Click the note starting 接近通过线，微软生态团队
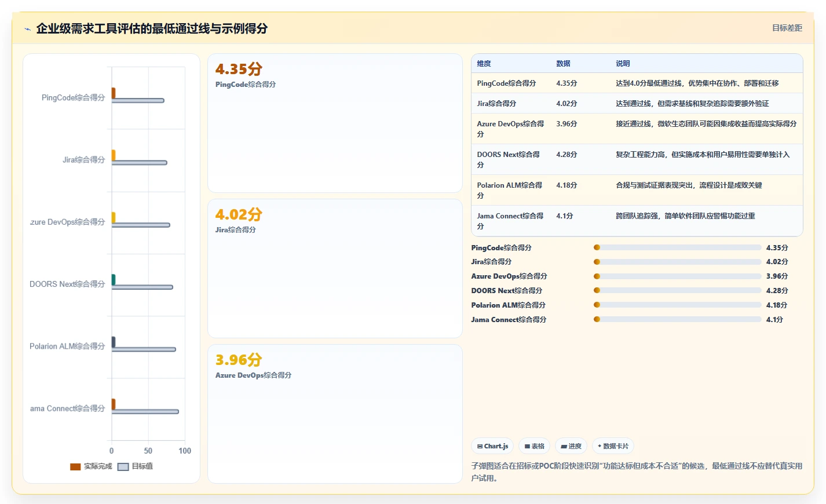This screenshot has height=504, width=826. point(706,124)
